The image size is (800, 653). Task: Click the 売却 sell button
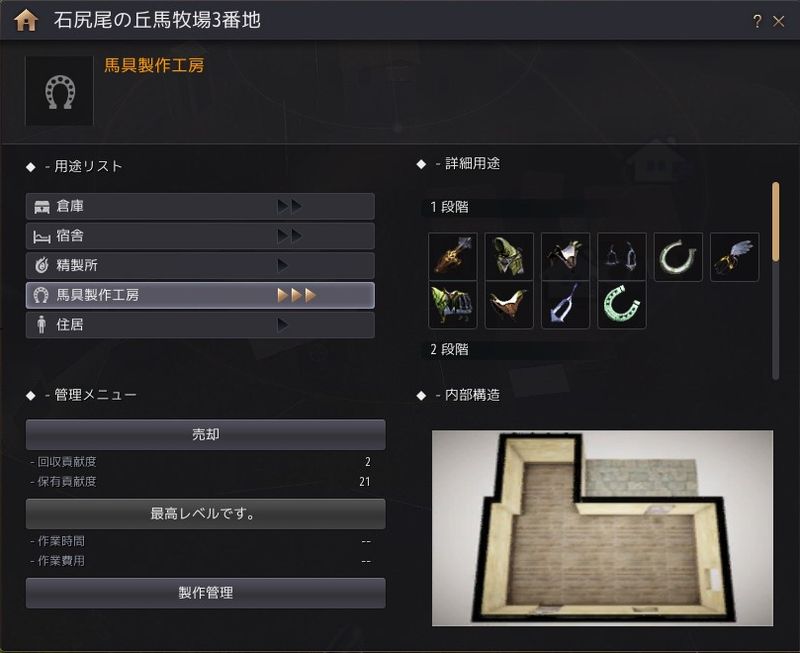(x=206, y=434)
